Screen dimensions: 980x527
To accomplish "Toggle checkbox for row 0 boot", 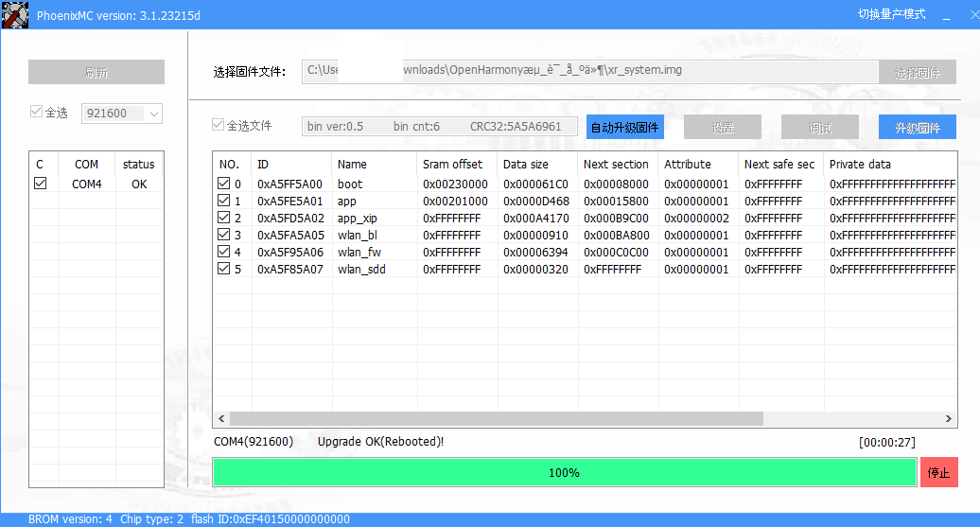I will pyautogui.click(x=224, y=184).
